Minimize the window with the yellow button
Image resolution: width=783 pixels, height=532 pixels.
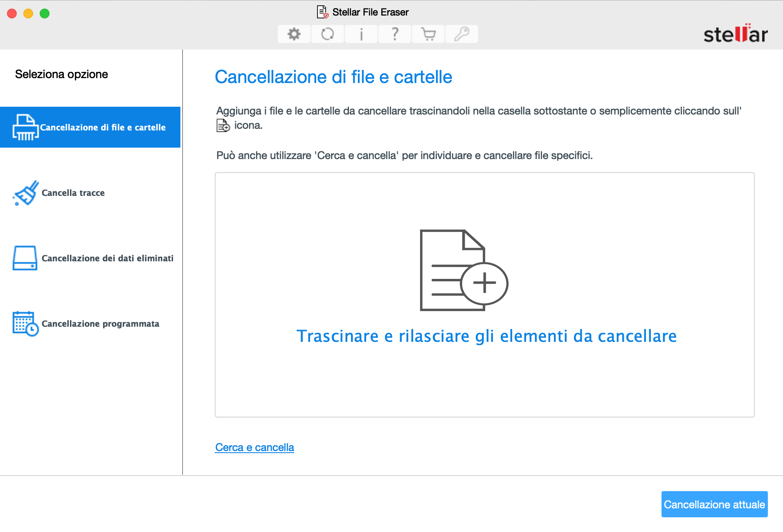(x=28, y=13)
